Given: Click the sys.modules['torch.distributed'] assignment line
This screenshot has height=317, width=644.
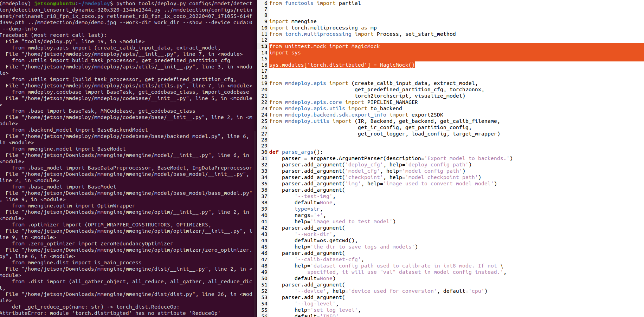Looking at the screenshot, I should coord(342,65).
